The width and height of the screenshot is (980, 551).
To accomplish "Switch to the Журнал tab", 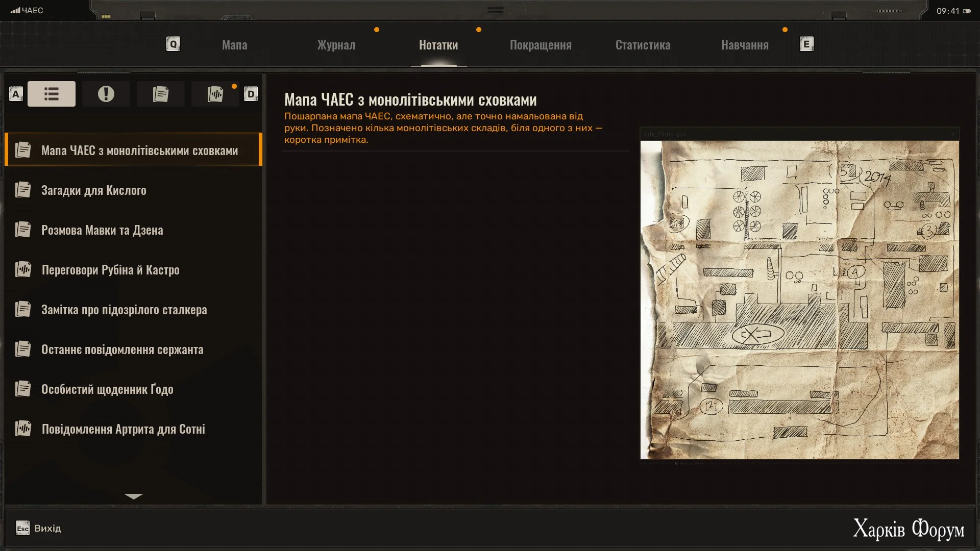I will 336,45.
